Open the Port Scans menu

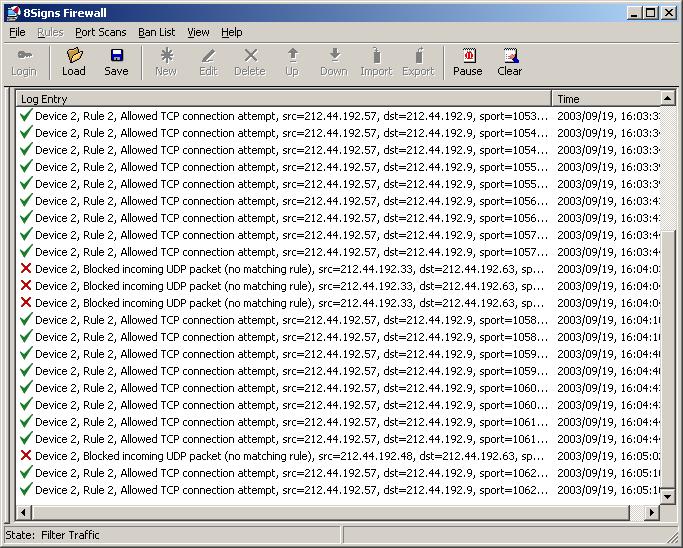click(100, 32)
